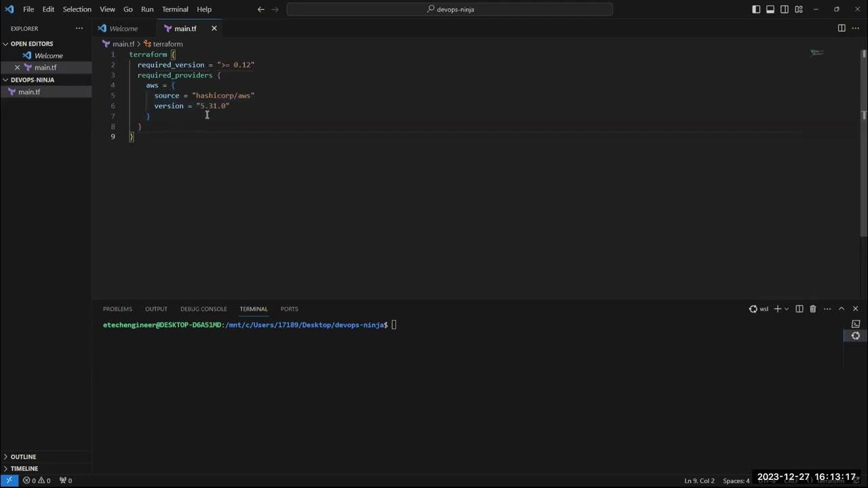Click the errors and warnings status indicator

(37, 481)
